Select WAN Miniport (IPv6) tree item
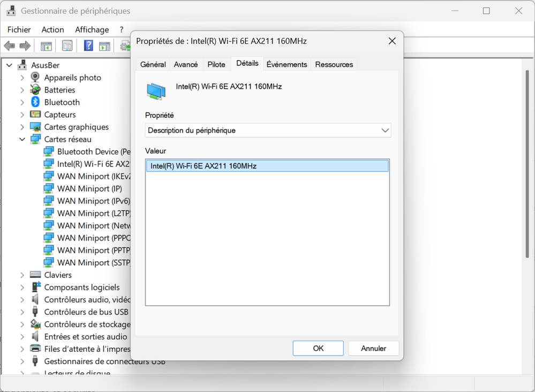Viewport: 535px width, 392px height. point(94,201)
